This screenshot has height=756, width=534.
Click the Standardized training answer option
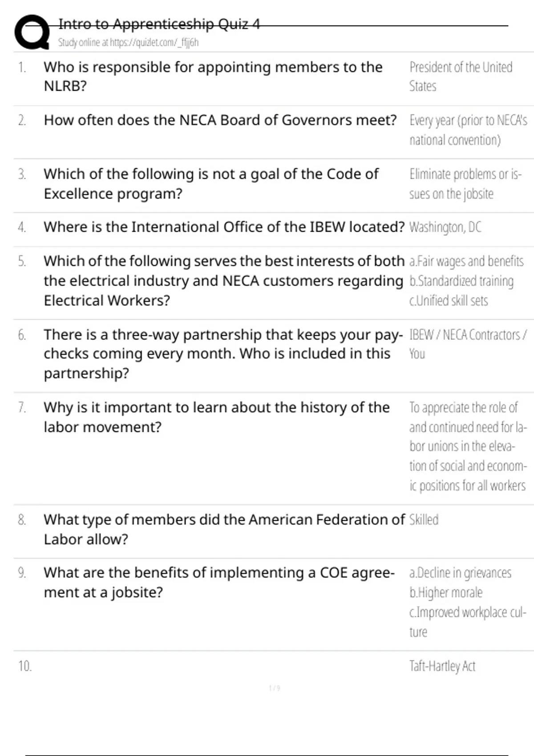(x=461, y=281)
